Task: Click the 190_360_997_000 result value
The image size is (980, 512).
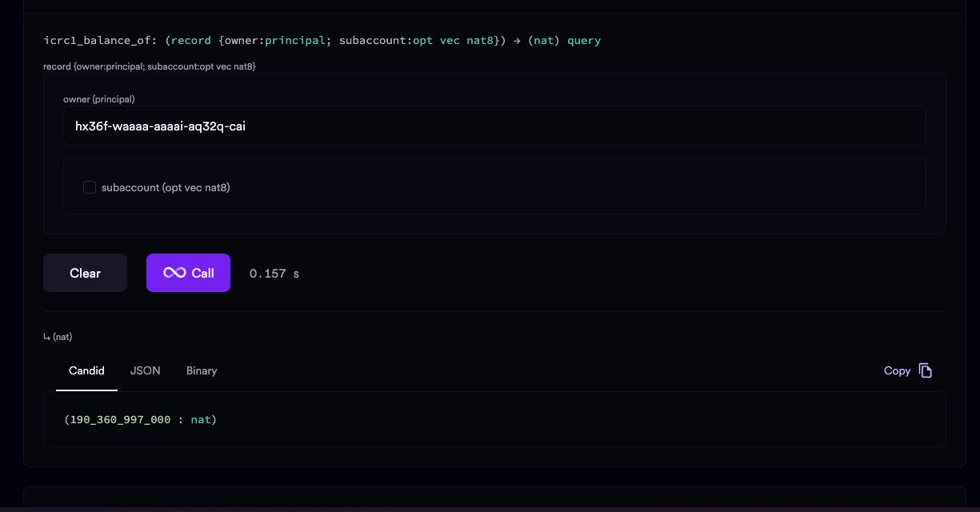Action: click(120, 419)
